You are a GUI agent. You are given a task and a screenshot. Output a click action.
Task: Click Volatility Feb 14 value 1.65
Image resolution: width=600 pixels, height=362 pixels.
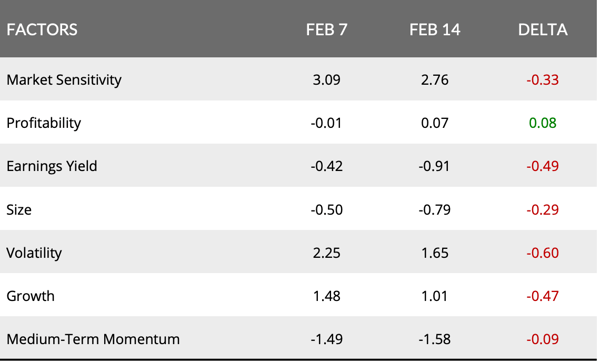(435, 253)
